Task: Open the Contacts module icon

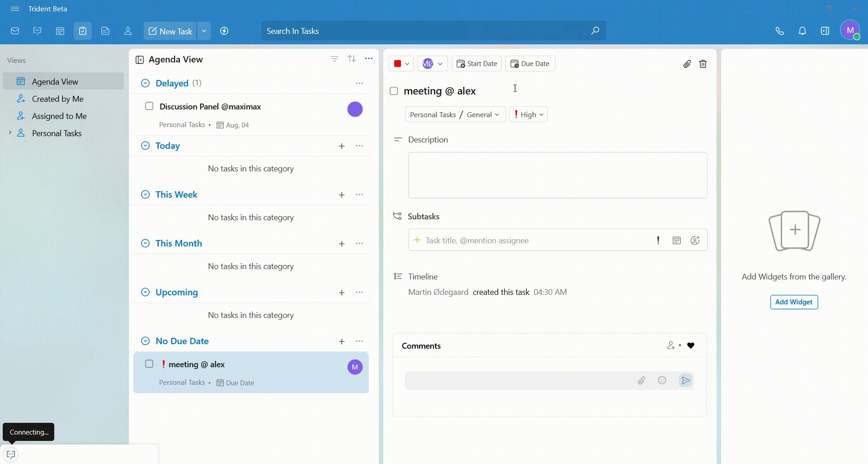Action: (128, 31)
